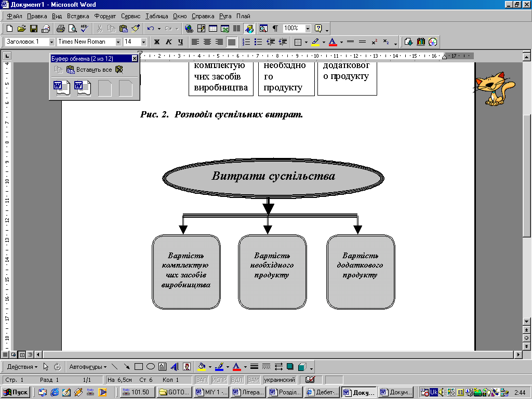Expand the Times New Roman font dropdown
The width and height of the screenshot is (532, 399).
pyautogui.click(x=118, y=42)
